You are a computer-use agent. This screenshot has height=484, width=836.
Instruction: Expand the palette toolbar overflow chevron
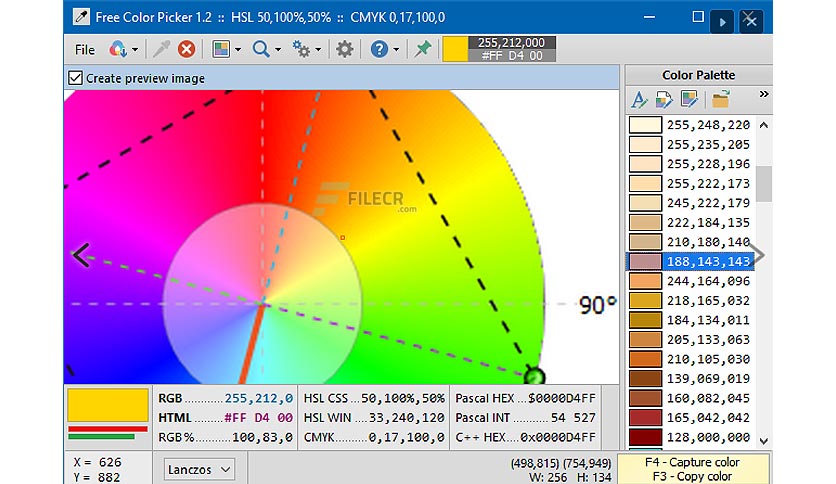coord(764,94)
